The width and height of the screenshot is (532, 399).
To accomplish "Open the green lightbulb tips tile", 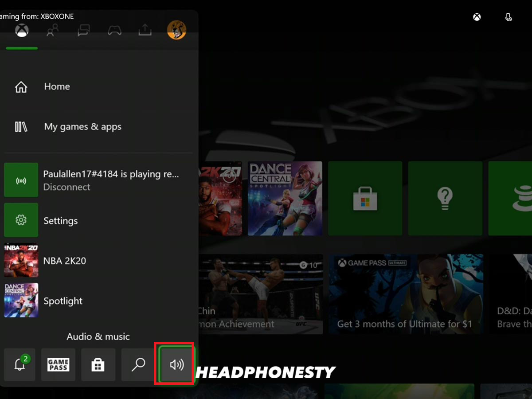I will 445,199.
